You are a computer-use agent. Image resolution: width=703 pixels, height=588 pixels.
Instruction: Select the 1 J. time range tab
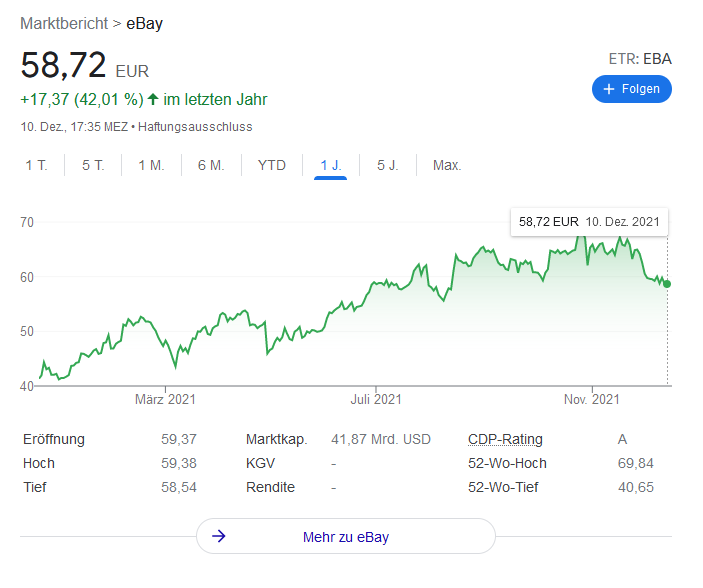[x=330, y=165]
